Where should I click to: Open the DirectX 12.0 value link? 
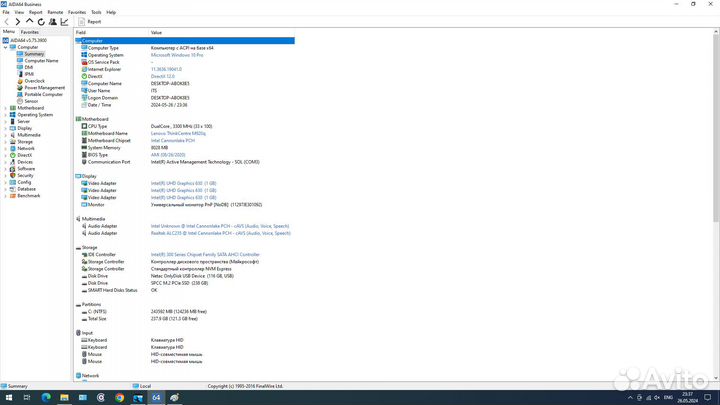click(x=163, y=76)
